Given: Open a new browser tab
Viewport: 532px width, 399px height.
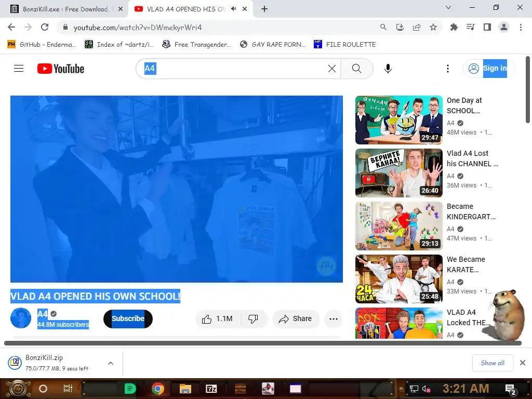Looking at the screenshot, I should (264, 9).
